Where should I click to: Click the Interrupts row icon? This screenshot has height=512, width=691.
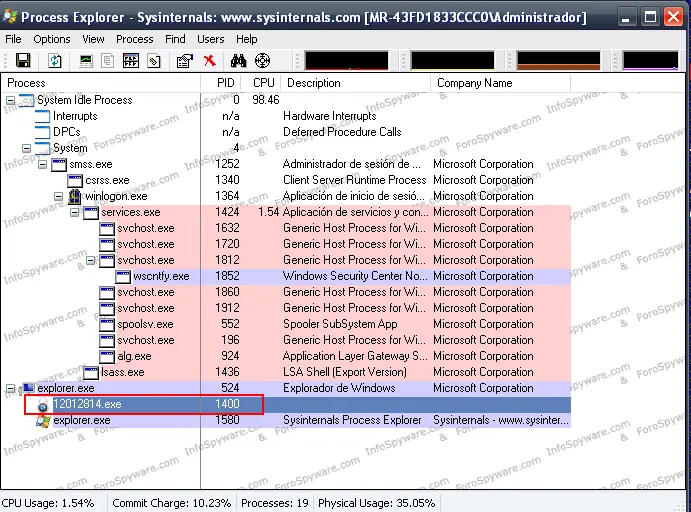click(43, 116)
